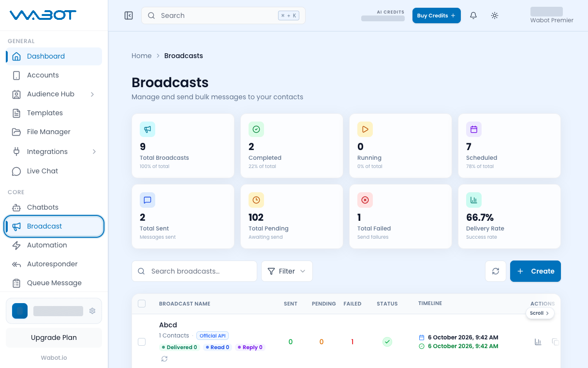Click Buy Credits button
Viewport: 588px width, 368px height.
coord(436,15)
